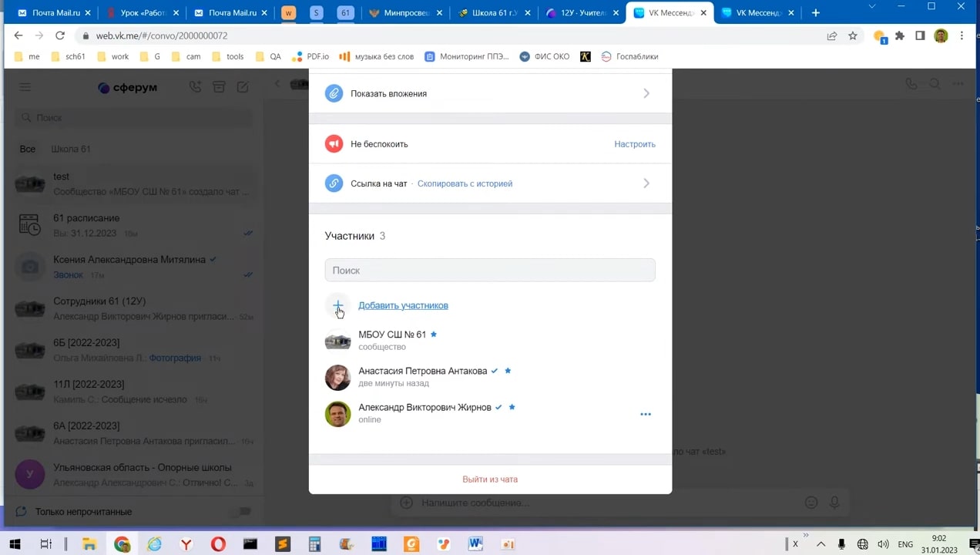Switch to the Школа 61 browser tab

coord(495,12)
